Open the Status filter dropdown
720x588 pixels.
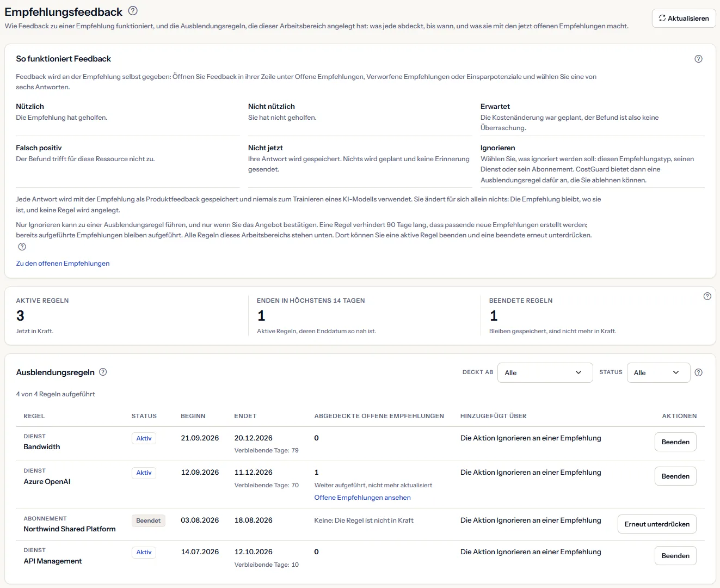coord(658,372)
